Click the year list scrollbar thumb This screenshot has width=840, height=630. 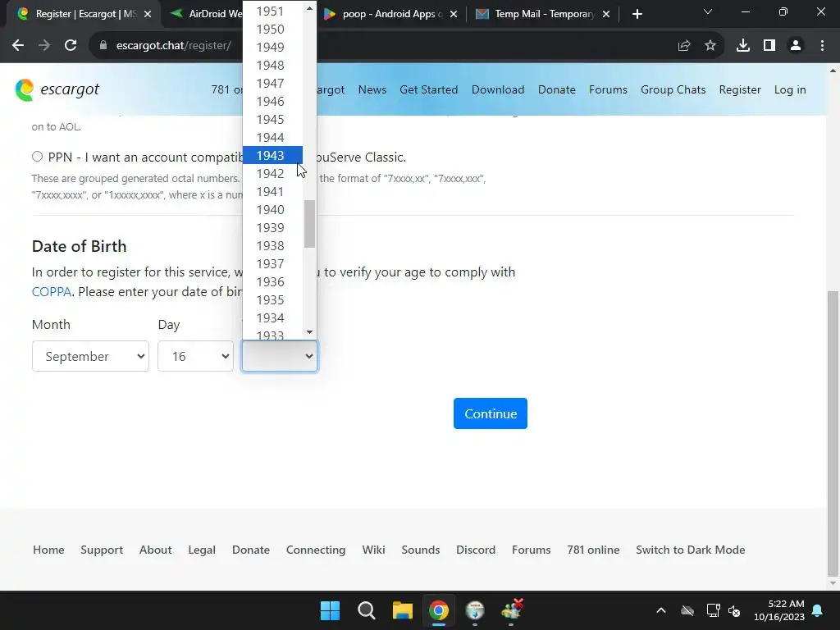(x=309, y=224)
